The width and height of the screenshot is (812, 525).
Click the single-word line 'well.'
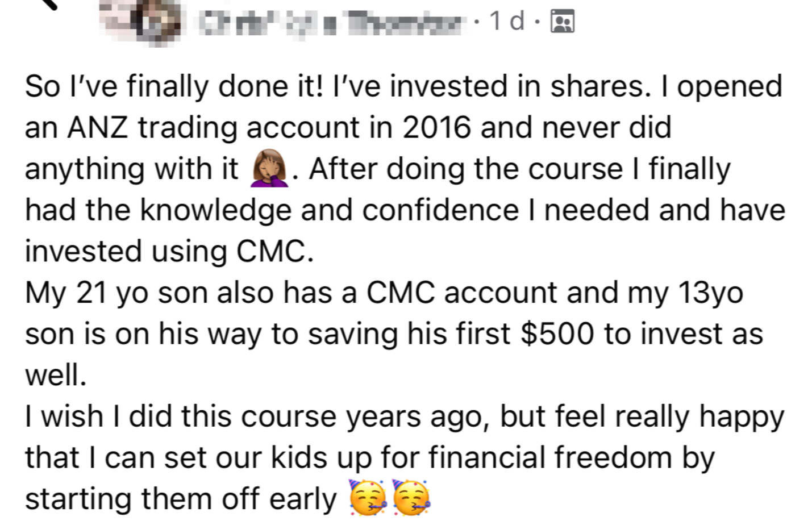click(56, 375)
